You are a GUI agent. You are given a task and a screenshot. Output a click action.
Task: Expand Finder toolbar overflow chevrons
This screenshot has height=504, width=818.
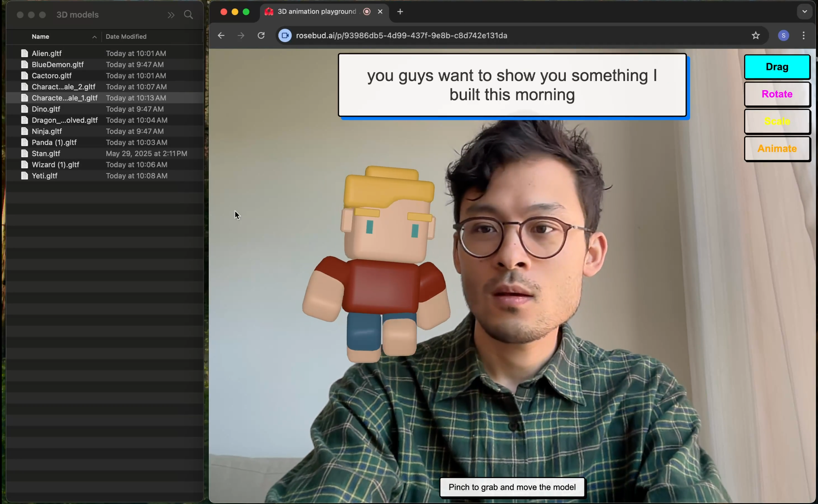(x=171, y=15)
